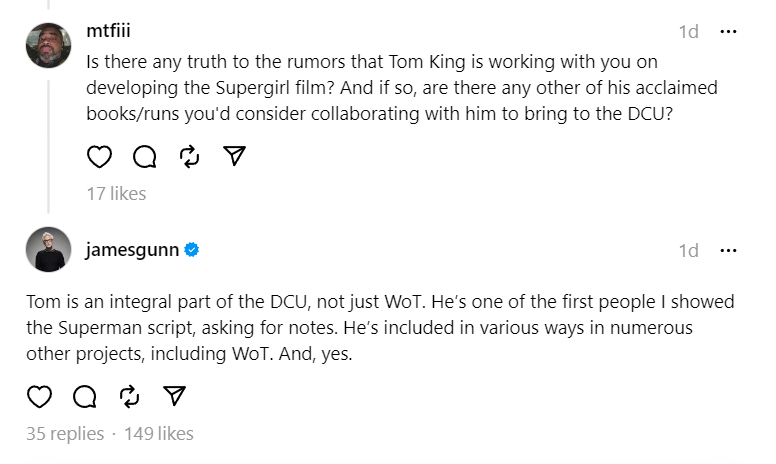View the 149 likes on jamesgunn's post
Screen dimensions: 776x464
[157, 433]
